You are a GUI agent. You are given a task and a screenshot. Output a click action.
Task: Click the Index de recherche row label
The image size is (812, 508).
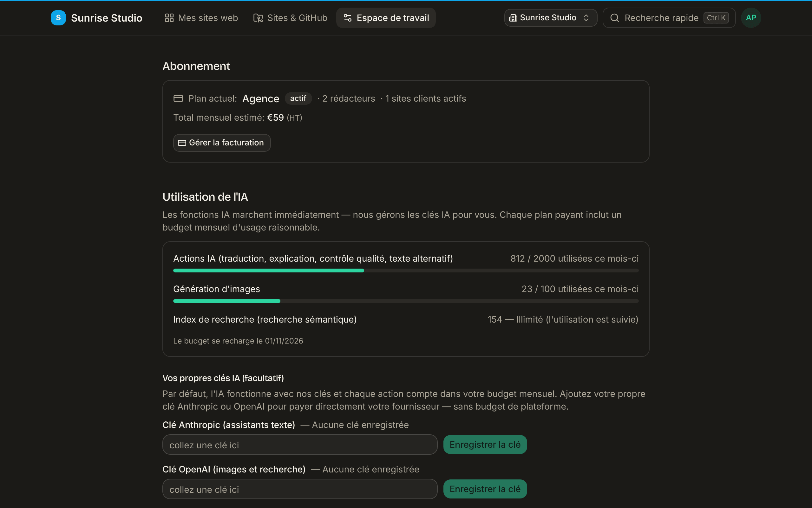(265, 319)
